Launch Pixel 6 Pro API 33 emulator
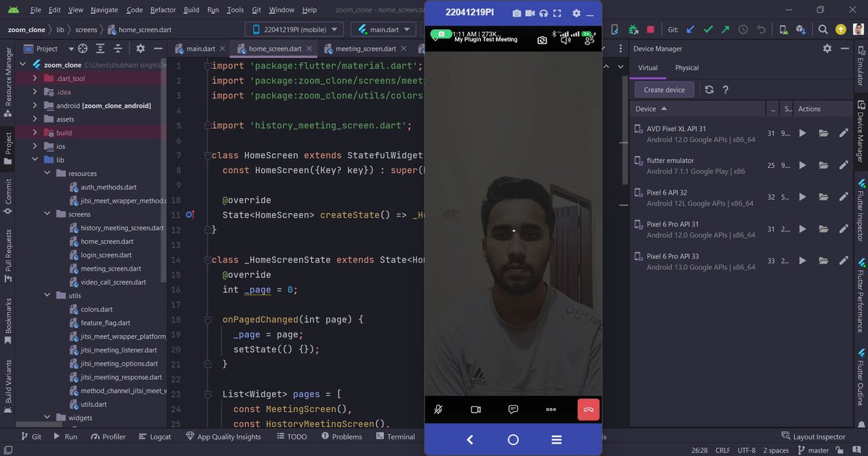This screenshot has height=456, width=868. pos(802,261)
